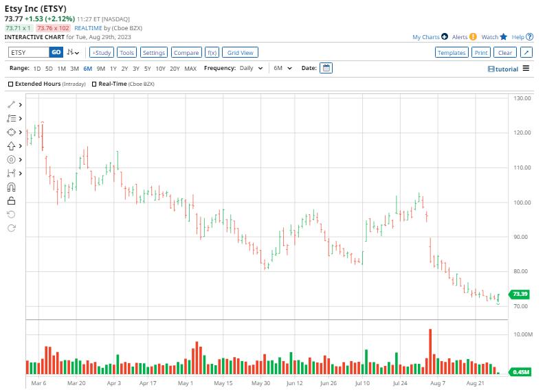
Task: Click the 73.39 current price marker
Action: click(x=520, y=294)
